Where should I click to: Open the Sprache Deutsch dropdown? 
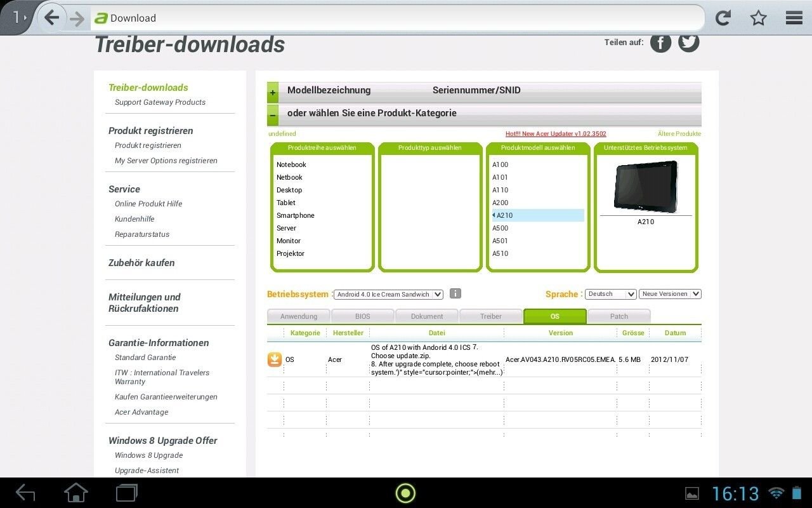pyautogui.click(x=610, y=294)
